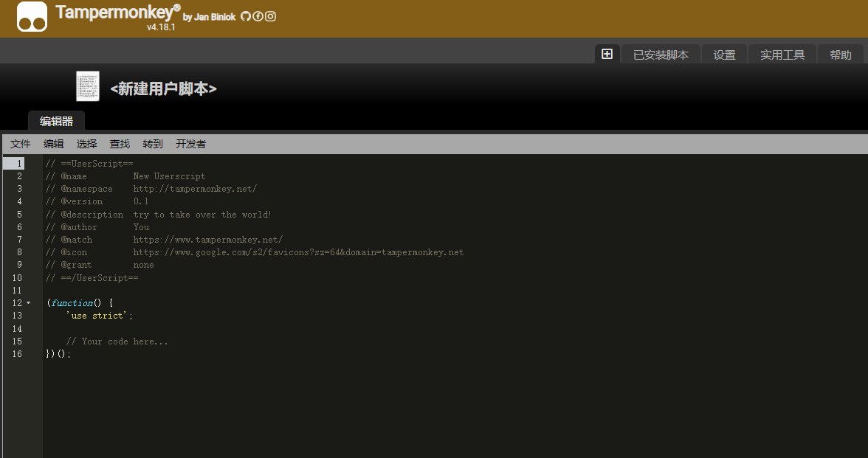
Task: Switch to the 已安装脚本 tab
Action: [x=661, y=55]
